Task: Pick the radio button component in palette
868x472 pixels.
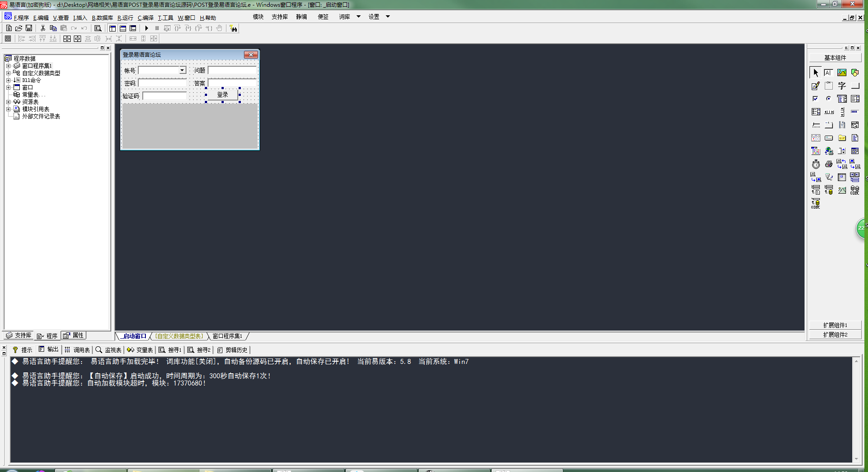Action: click(x=828, y=99)
